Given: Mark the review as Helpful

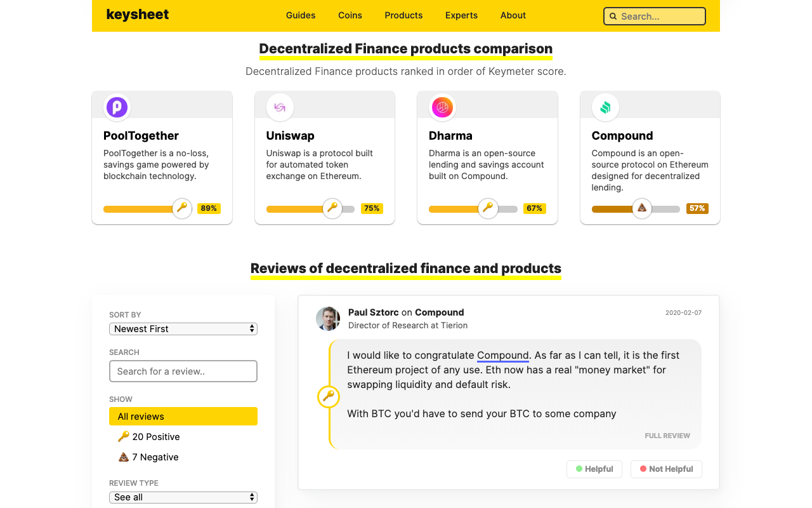Looking at the screenshot, I should tap(594, 469).
